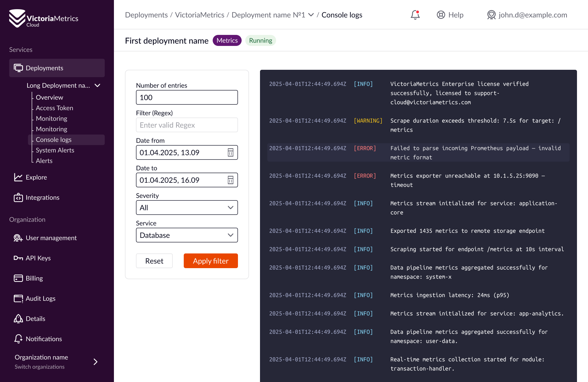Open Billing from the sidebar
The height and width of the screenshot is (382, 588).
click(x=34, y=278)
